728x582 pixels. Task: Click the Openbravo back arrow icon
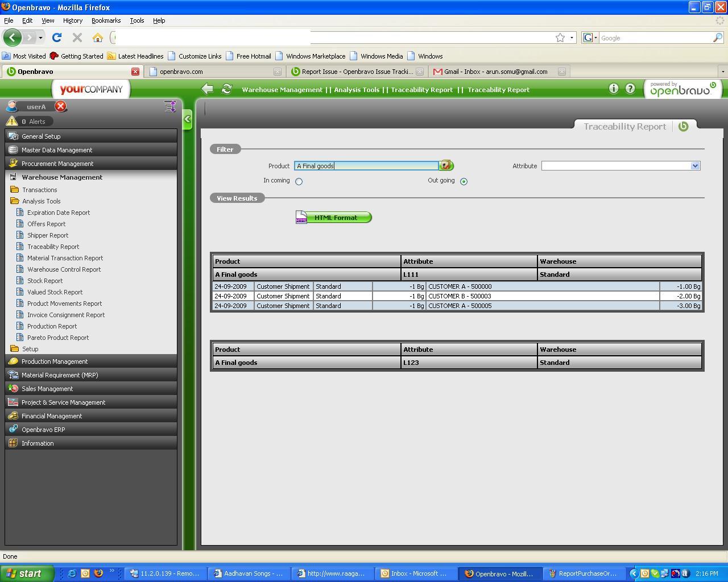click(x=208, y=89)
